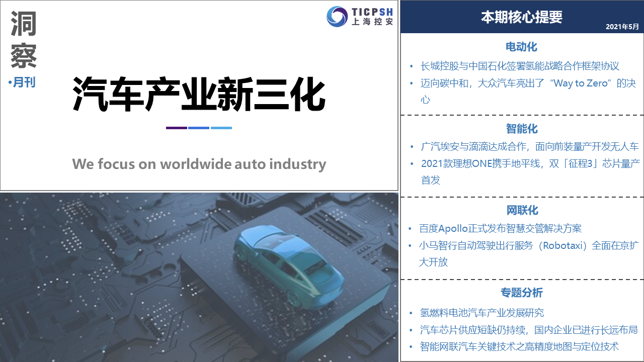Select the purple bar under the title

click(177, 128)
